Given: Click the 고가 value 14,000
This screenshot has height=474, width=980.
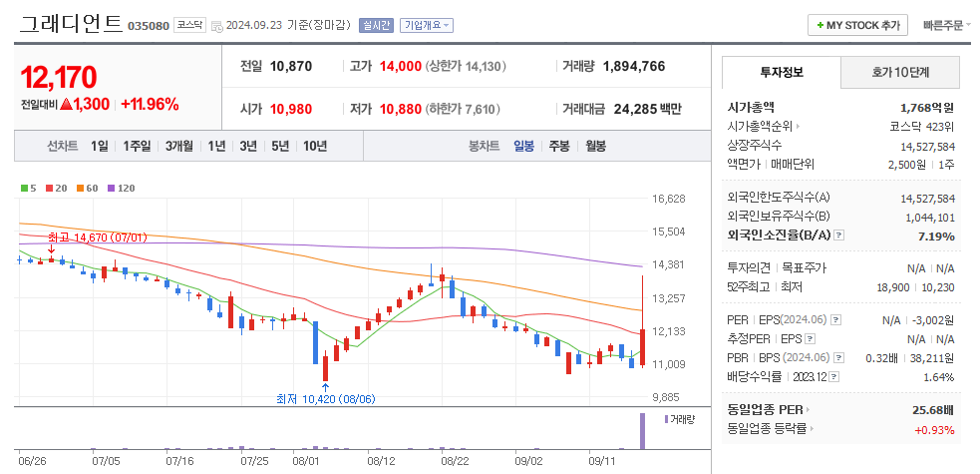Looking at the screenshot, I should [x=402, y=66].
